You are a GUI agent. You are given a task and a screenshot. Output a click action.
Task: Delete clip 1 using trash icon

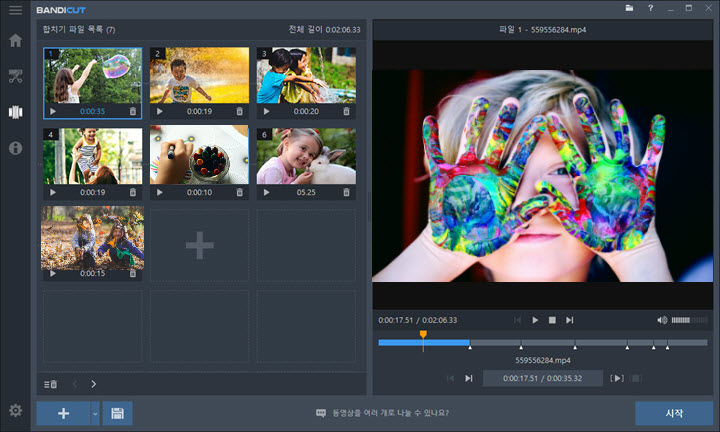click(133, 112)
